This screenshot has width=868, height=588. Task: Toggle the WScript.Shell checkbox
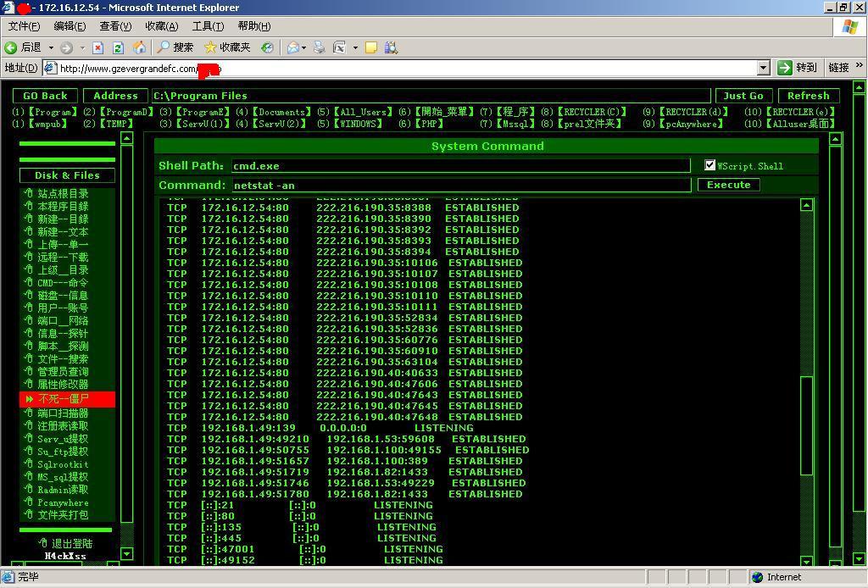(709, 165)
